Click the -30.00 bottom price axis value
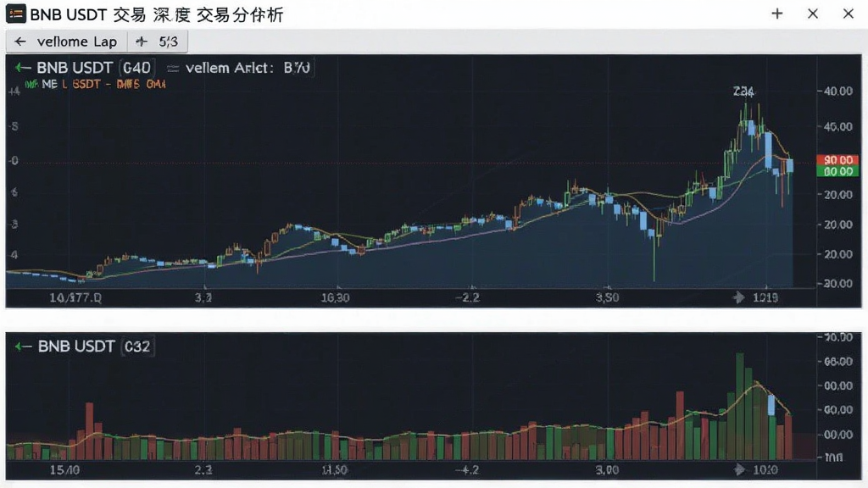Viewport: 868px width, 488px height. point(837,284)
